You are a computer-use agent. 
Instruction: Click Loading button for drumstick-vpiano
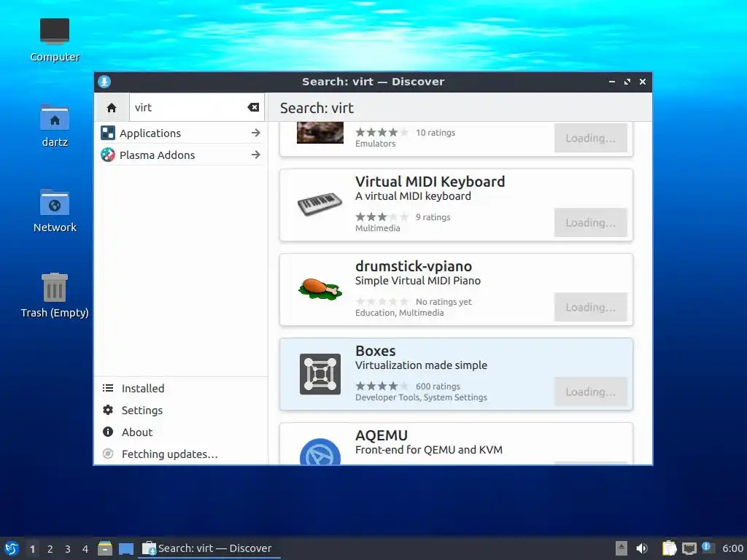[x=590, y=307]
